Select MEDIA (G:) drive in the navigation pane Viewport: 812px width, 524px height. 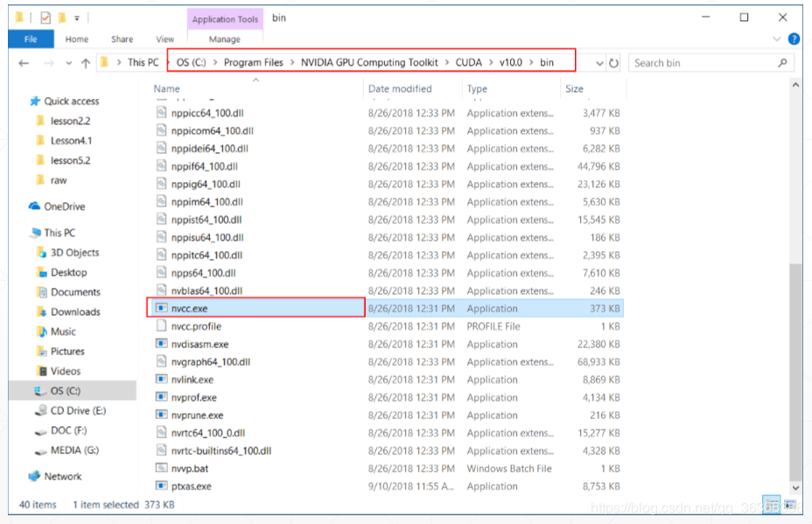74,450
